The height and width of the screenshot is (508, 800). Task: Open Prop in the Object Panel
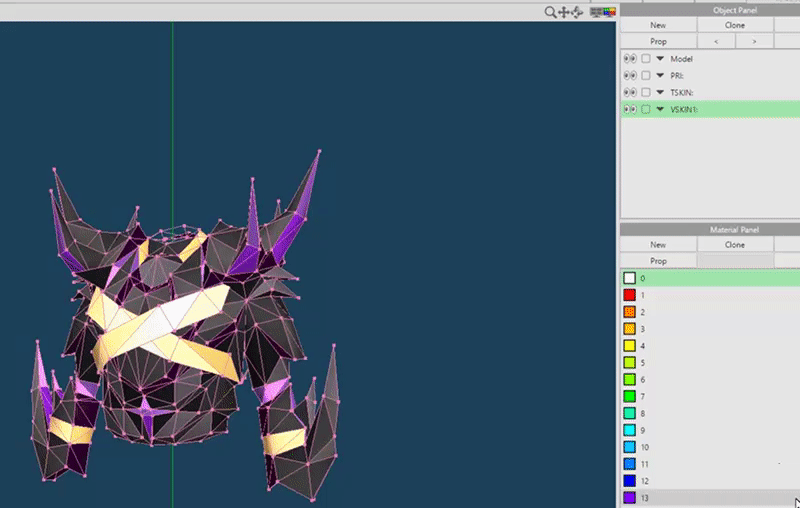(658, 41)
